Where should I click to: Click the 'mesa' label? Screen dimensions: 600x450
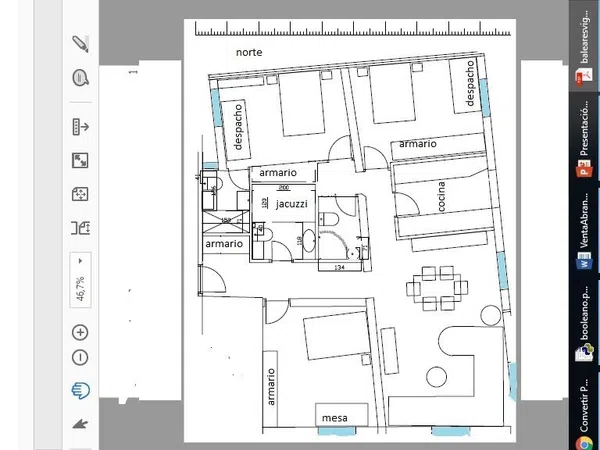[335, 418]
